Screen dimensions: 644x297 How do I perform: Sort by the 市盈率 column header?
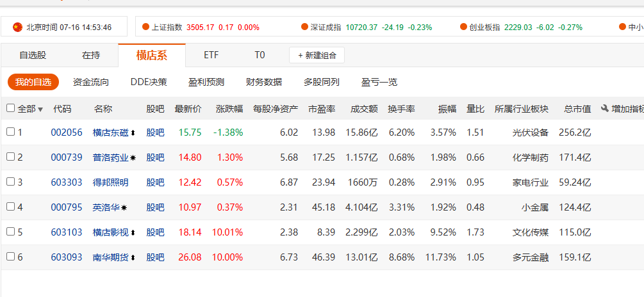[x=322, y=109]
